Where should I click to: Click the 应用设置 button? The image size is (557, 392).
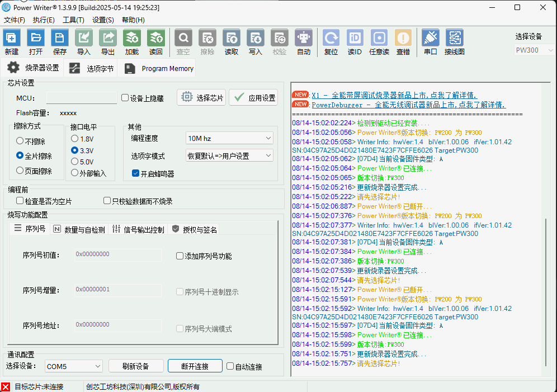click(254, 97)
